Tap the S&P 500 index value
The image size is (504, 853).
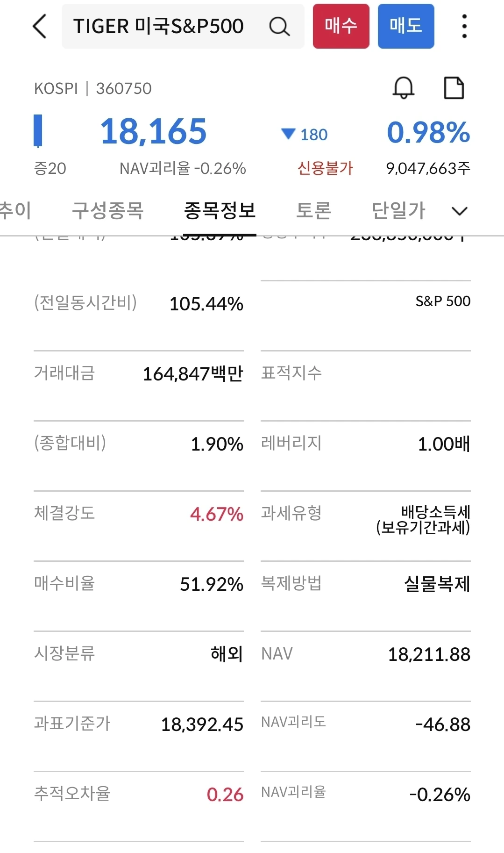[x=443, y=301]
